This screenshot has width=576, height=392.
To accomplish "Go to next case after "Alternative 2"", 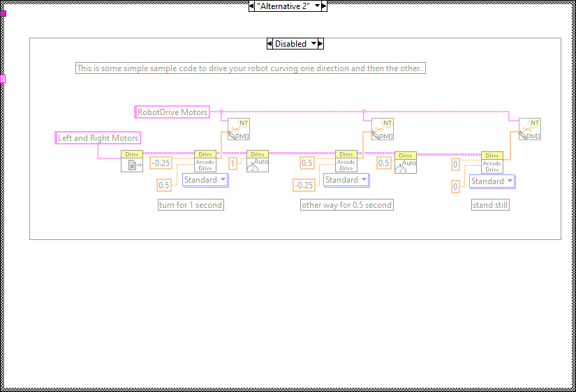I will click(324, 6).
